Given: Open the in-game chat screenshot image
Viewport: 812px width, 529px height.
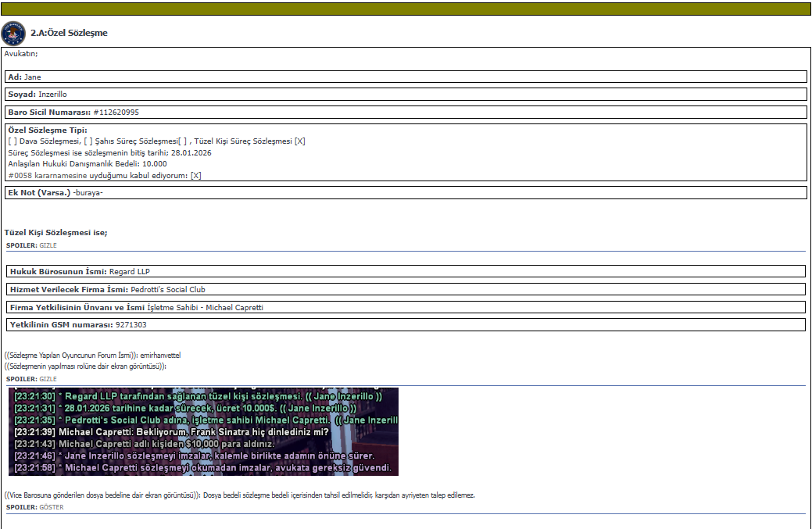Looking at the screenshot, I should pos(203,431).
